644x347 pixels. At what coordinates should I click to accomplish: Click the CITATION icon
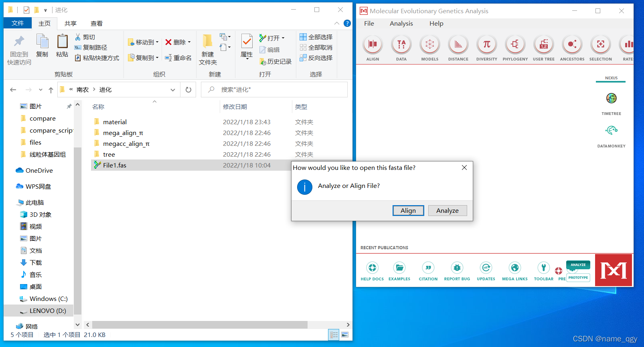tap(428, 268)
